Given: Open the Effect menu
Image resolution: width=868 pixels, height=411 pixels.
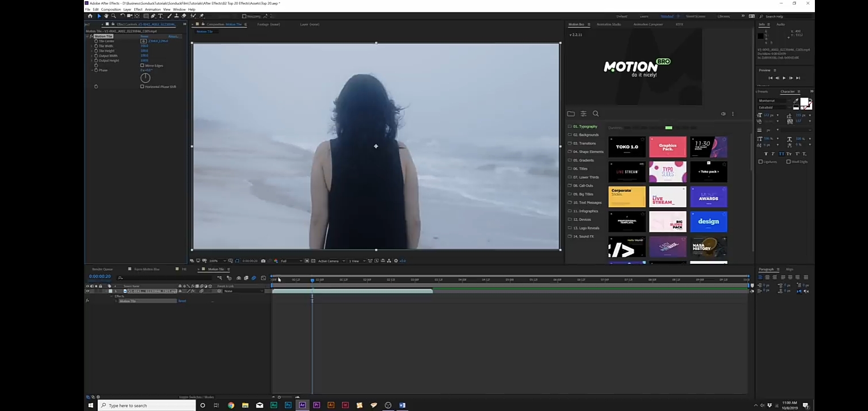Looking at the screenshot, I should (138, 10).
